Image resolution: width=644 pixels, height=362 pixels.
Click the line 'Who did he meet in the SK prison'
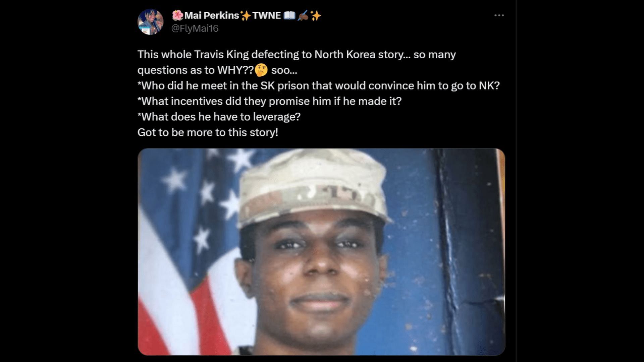click(x=319, y=85)
